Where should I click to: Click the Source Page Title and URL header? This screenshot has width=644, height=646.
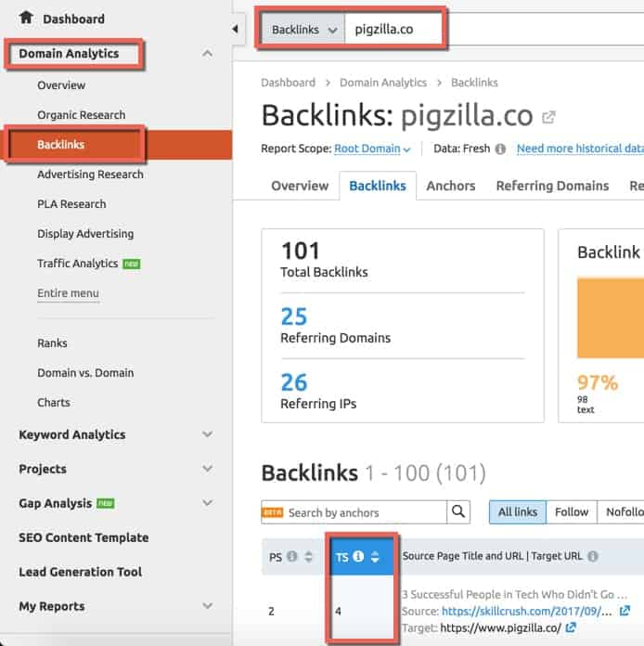point(493,556)
